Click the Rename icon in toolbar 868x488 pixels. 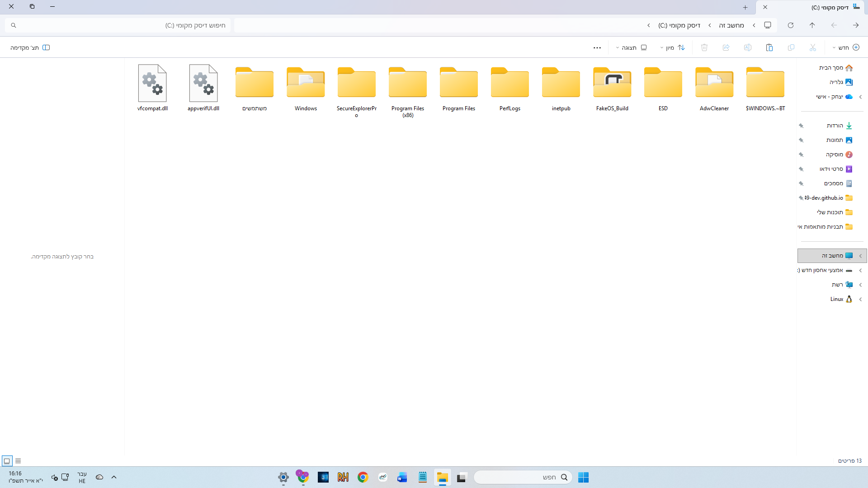pos(747,47)
